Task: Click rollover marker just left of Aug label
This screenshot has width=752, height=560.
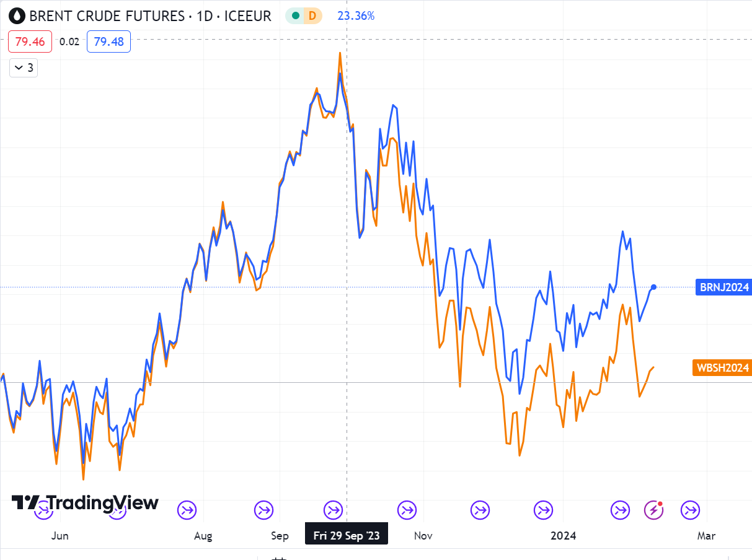Action: point(187,510)
